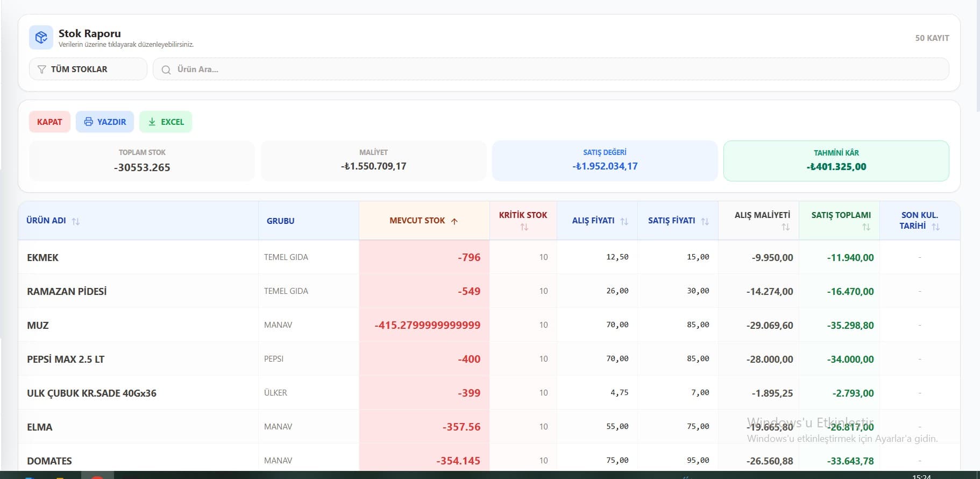The width and height of the screenshot is (980, 479).
Task: Sort by SATIŞ TOPLAMI arrows icon
Action: coord(866,227)
